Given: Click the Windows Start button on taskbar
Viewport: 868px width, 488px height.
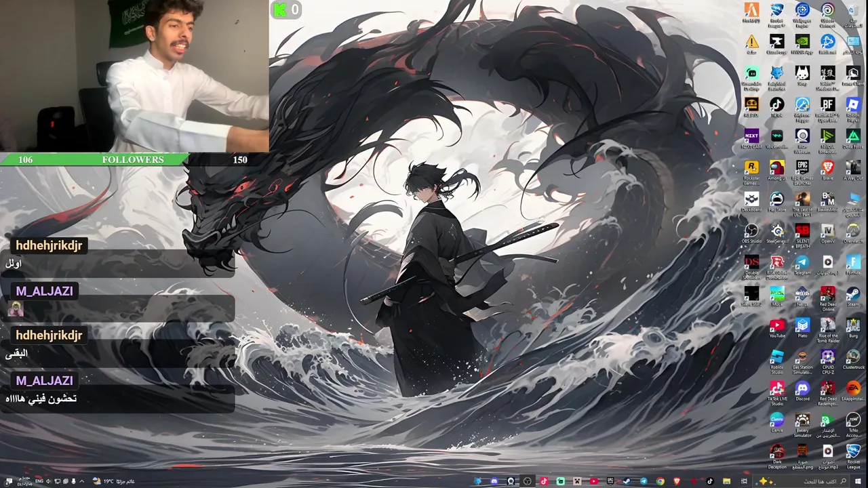Looking at the screenshot, I should 859,481.
